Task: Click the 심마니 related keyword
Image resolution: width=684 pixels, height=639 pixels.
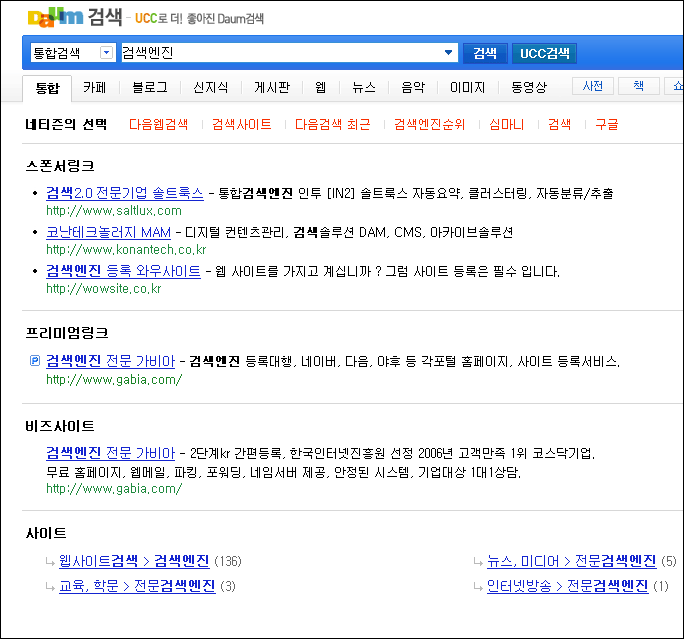Action: 506,124
